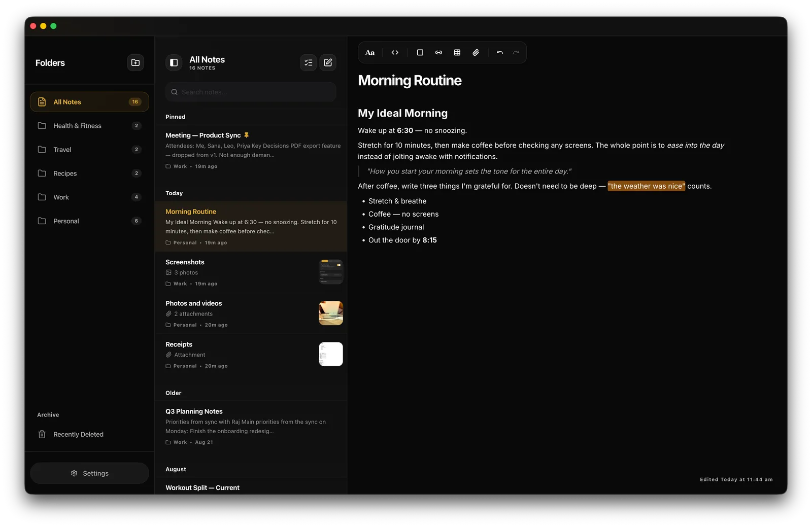The image size is (812, 527).
Task: Open the Personal folder
Action: click(x=89, y=221)
